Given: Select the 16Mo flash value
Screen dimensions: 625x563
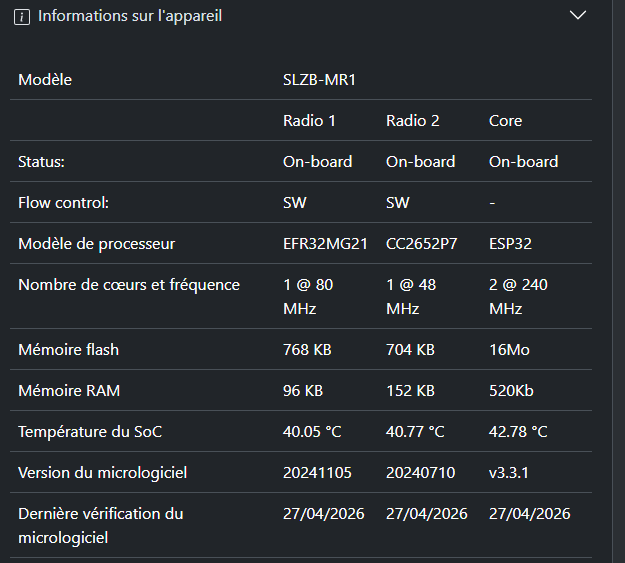Looking at the screenshot, I should pyautogui.click(x=509, y=350).
